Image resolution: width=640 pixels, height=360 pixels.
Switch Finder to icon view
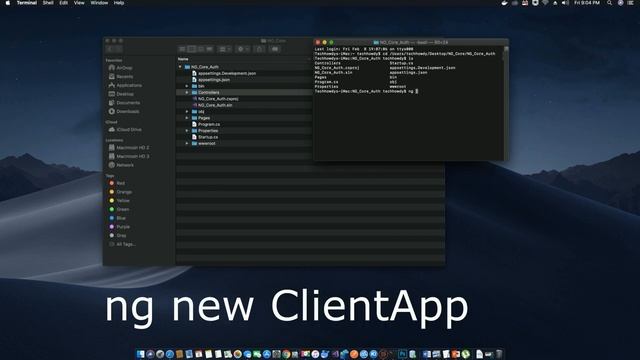click(182, 49)
